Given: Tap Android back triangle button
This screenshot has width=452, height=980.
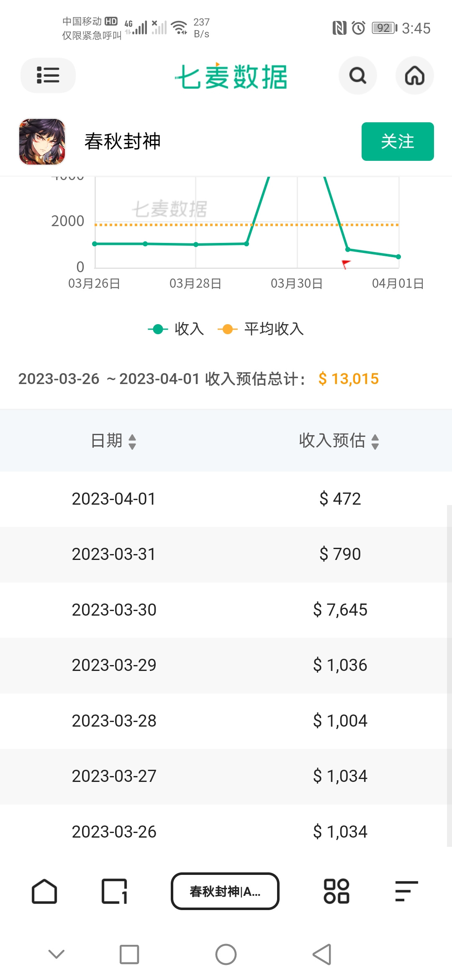Looking at the screenshot, I should pos(322,954).
